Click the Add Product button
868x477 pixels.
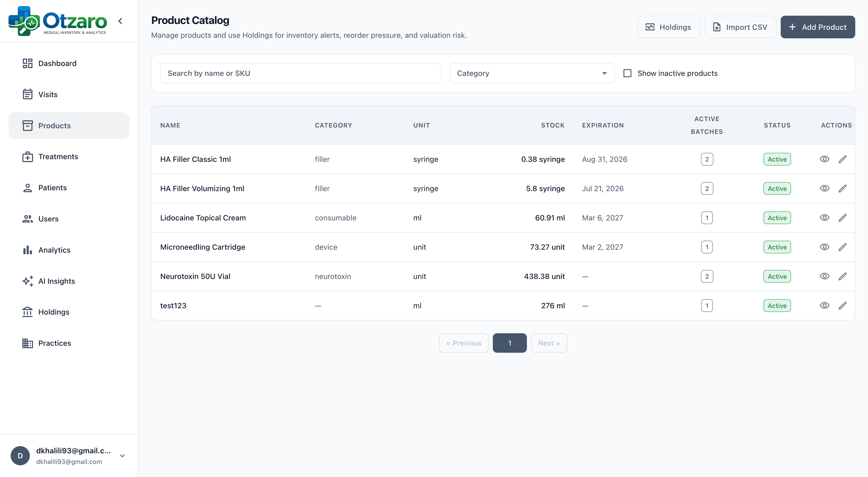tap(818, 27)
